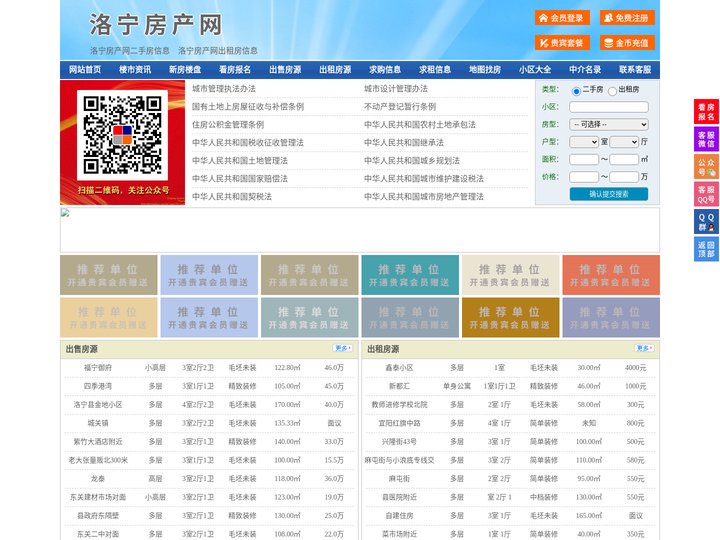Image resolution: width=720 pixels, height=540 pixels.
Task: Open the 室 room count dropdown
Action: [584, 142]
